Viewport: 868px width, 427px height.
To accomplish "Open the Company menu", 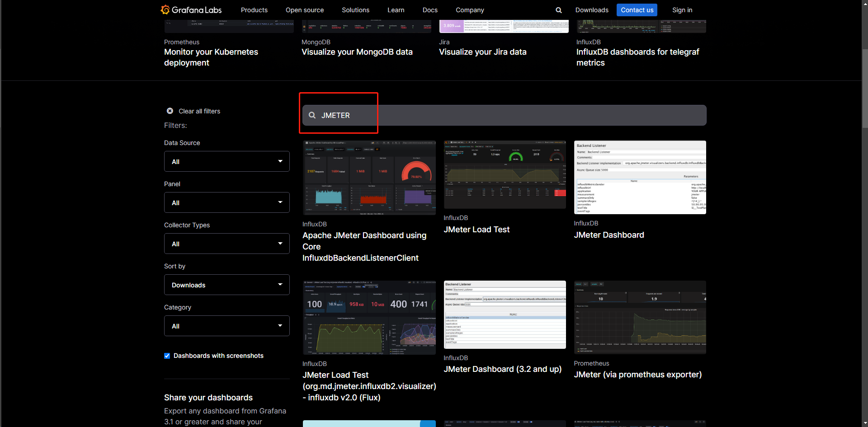I will tap(470, 10).
